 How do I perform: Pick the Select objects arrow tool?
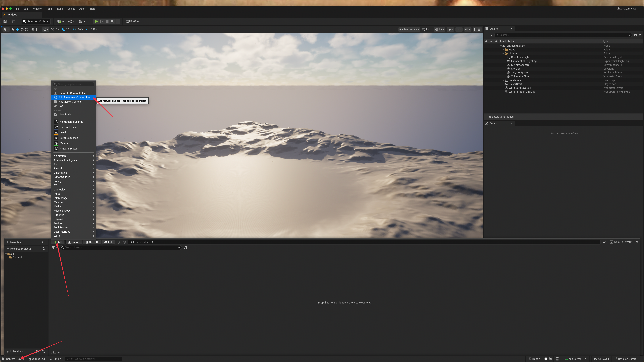(13, 29)
